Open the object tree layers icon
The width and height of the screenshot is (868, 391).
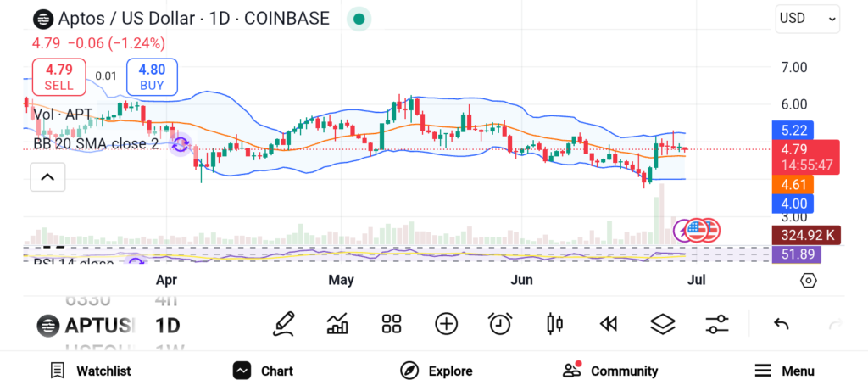pyautogui.click(x=662, y=323)
